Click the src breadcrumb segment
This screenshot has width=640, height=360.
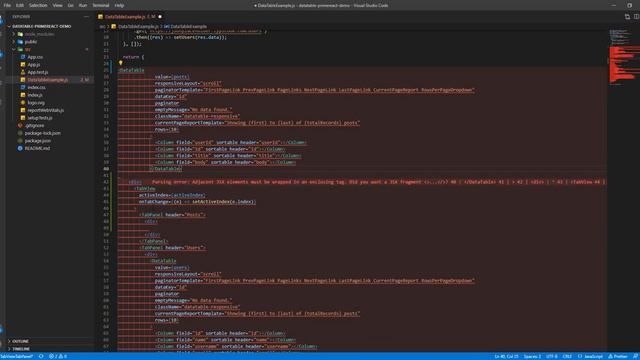pyautogui.click(x=102, y=27)
